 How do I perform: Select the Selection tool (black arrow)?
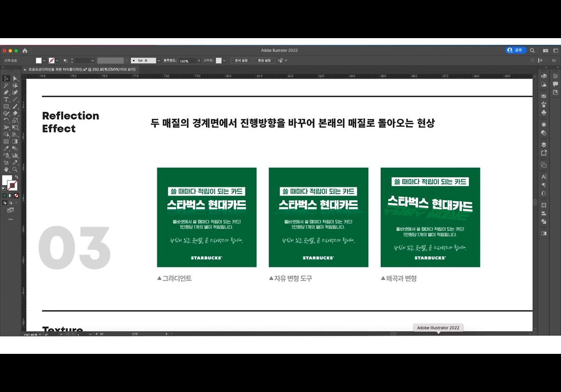click(6, 78)
